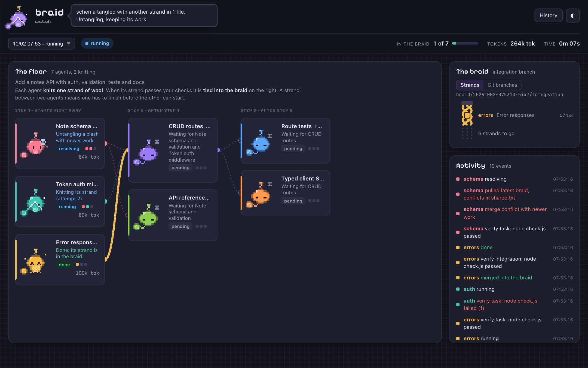Open the History panel
Screen dimensions: 588x368
click(548, 16)
